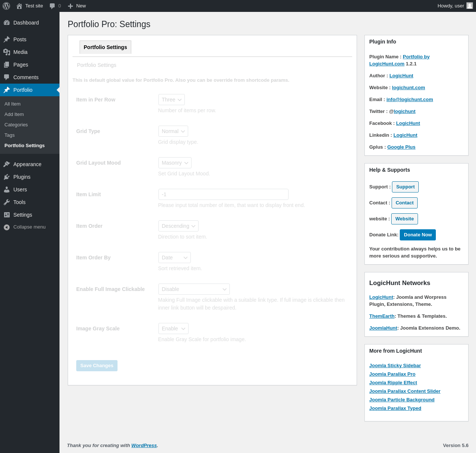
Task: Open the logichunt.com website link
Action: click(408, 88)
